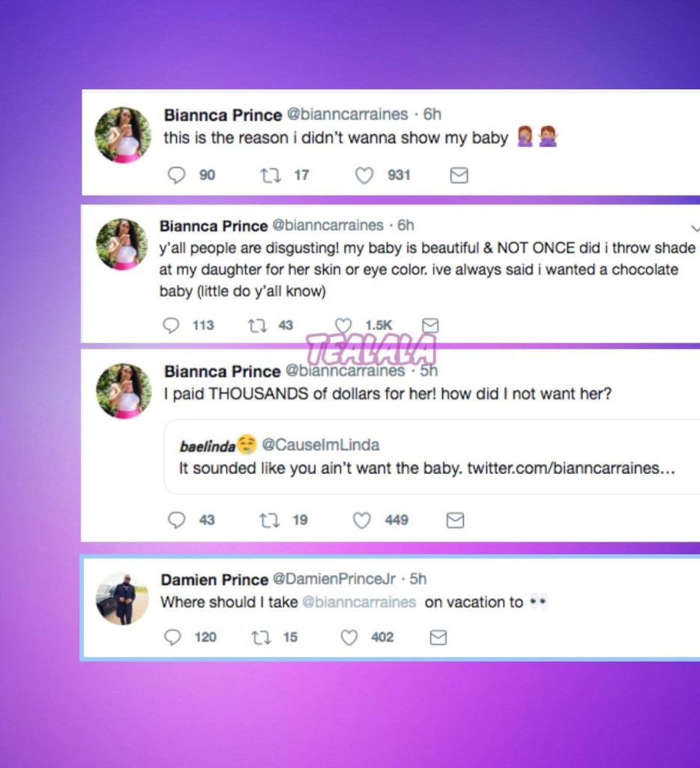This screenshot has height=768, width=700.
Task: Reply to the tweet with 113 comments
Action: pyautogui.click(x=171, y=325)
